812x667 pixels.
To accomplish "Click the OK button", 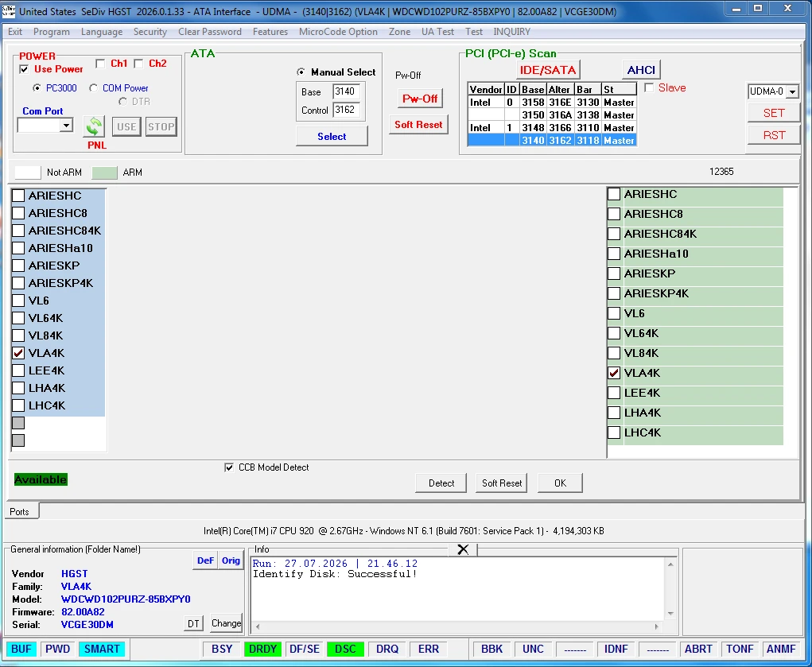I will coord(560,483).
